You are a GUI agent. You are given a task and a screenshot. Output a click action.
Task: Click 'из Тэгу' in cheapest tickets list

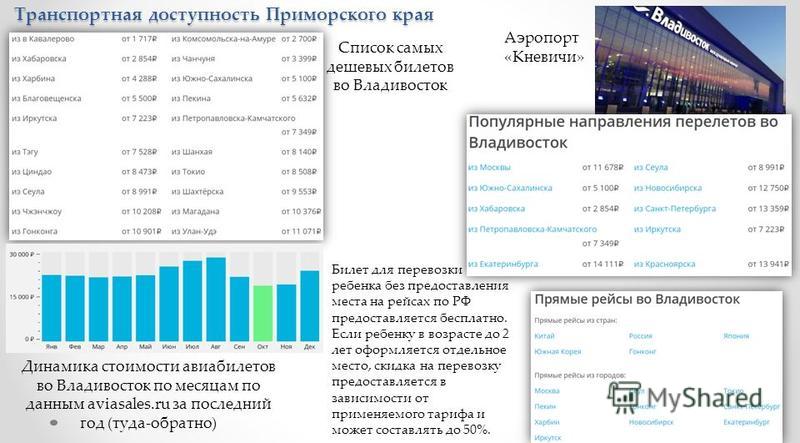tap(25, 152)
